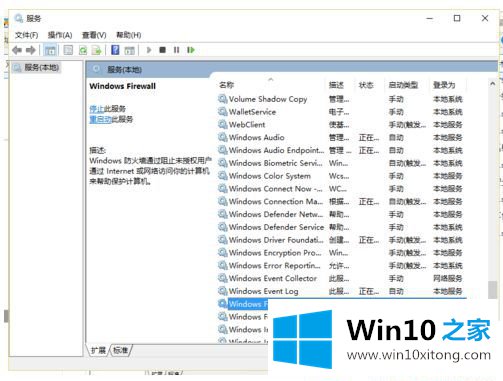Select Windows Error Reporting service
503x381 pixels.
[342, 265]
